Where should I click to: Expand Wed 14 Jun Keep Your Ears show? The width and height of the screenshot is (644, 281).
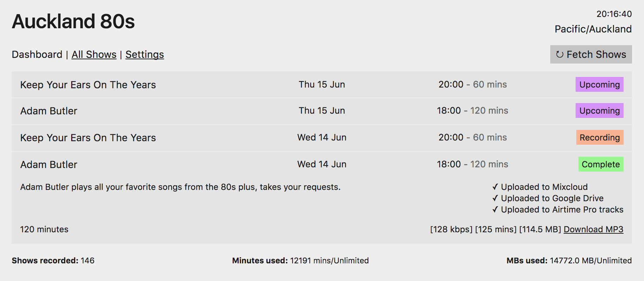(321, 138)
